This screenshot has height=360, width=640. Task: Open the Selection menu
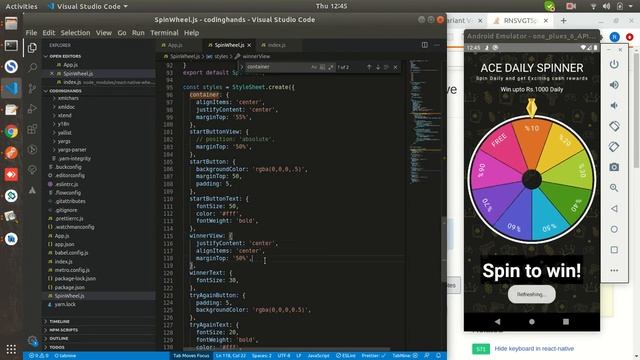pos(75,33)
